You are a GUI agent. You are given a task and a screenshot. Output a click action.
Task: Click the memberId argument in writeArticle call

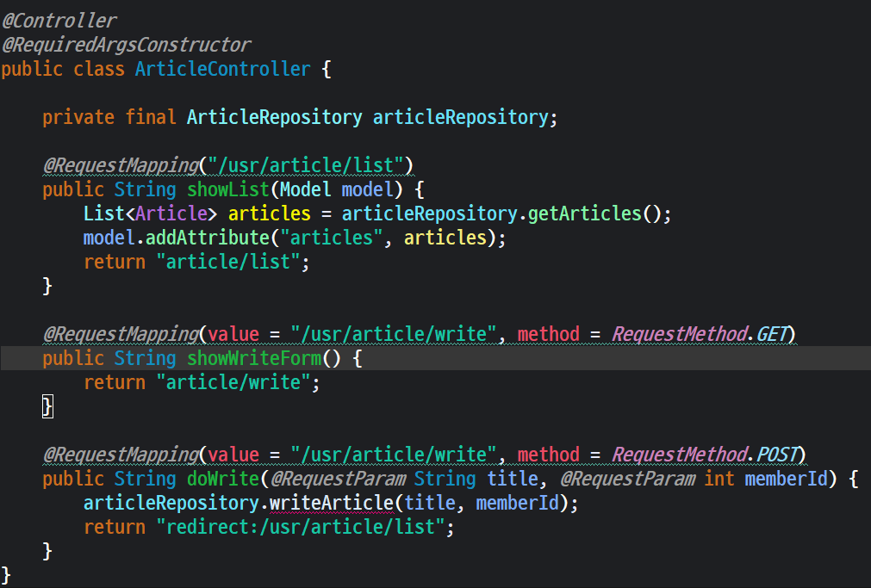(x=517, y=503)
